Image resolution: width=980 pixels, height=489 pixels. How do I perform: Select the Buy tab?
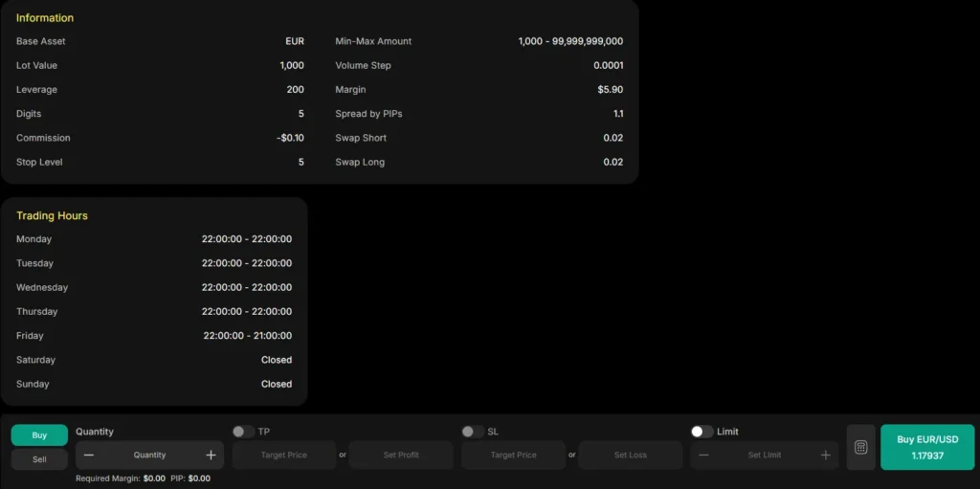(x=39, y=435)
